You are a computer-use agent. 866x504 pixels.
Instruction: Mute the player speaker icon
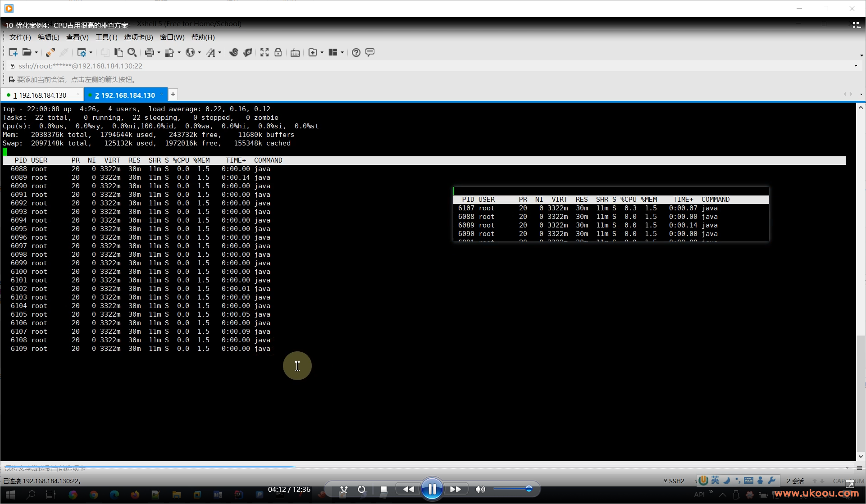[480, 489]
